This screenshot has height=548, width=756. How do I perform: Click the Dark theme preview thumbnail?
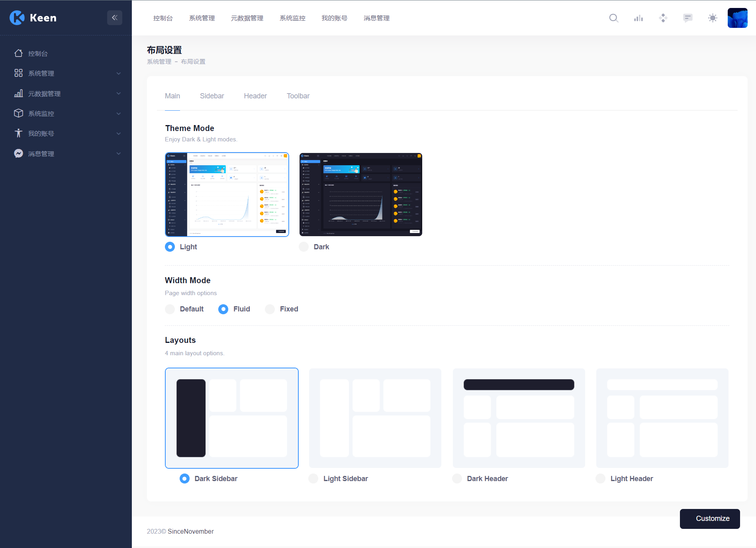click(x=361, y=194)
